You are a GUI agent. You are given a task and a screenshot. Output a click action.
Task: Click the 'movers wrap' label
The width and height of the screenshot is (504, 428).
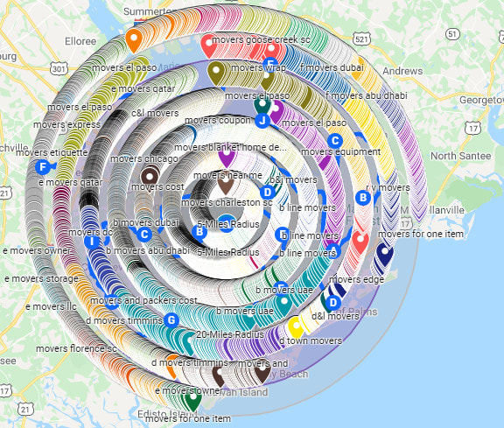[258, 68]
